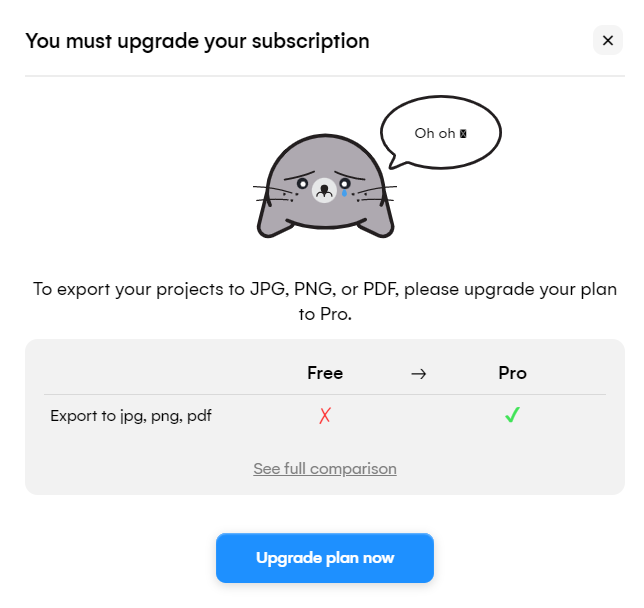Select the Pro column header

pos(513,373)
